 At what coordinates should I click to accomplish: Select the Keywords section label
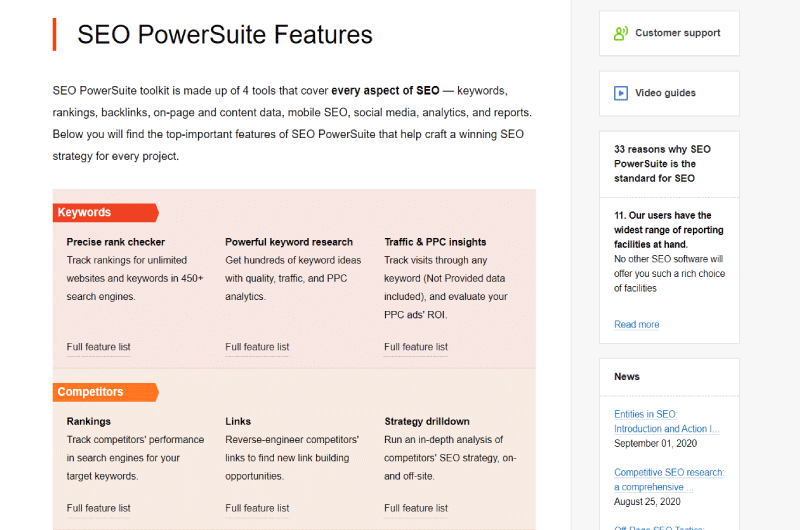(x=106, y=213)
